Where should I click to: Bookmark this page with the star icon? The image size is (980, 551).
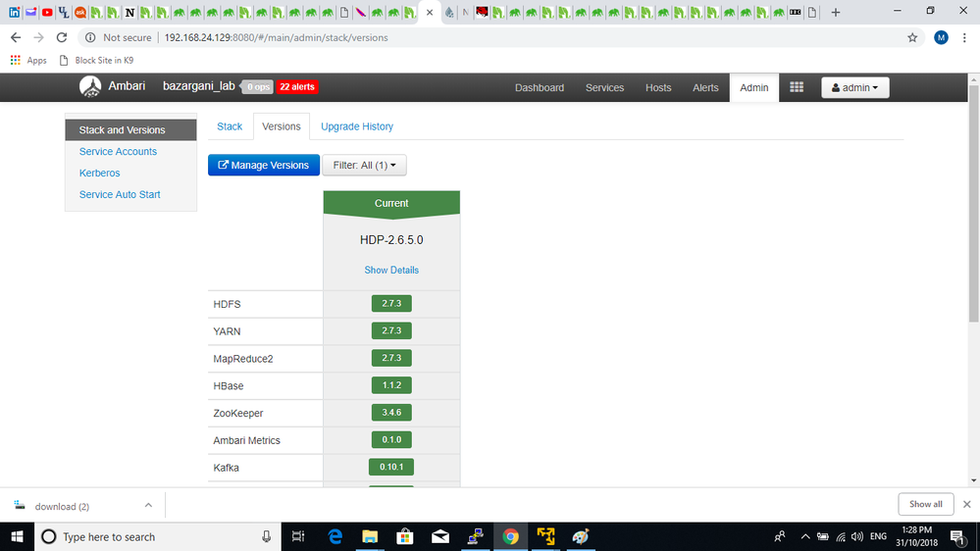[x=912, y=37]
